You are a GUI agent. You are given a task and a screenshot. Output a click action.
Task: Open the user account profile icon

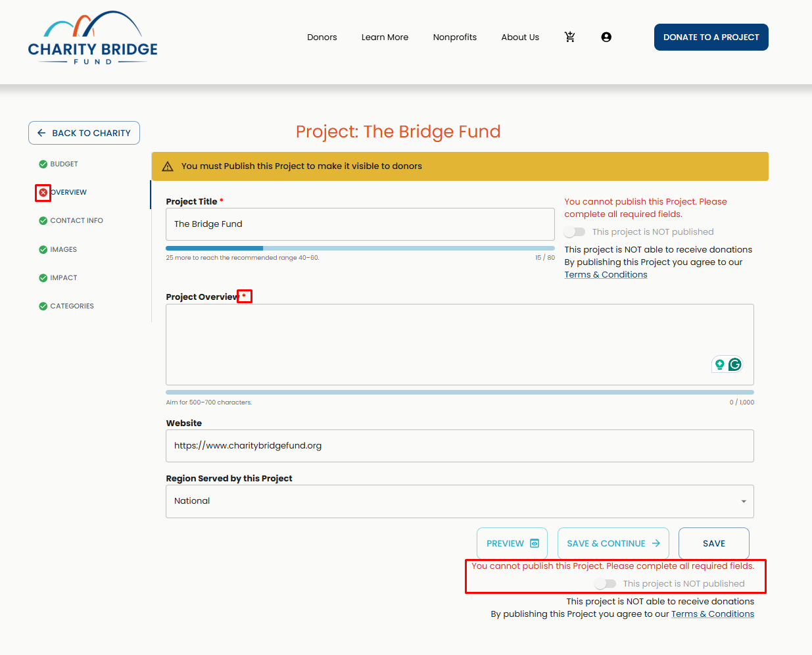pos(606,37)
